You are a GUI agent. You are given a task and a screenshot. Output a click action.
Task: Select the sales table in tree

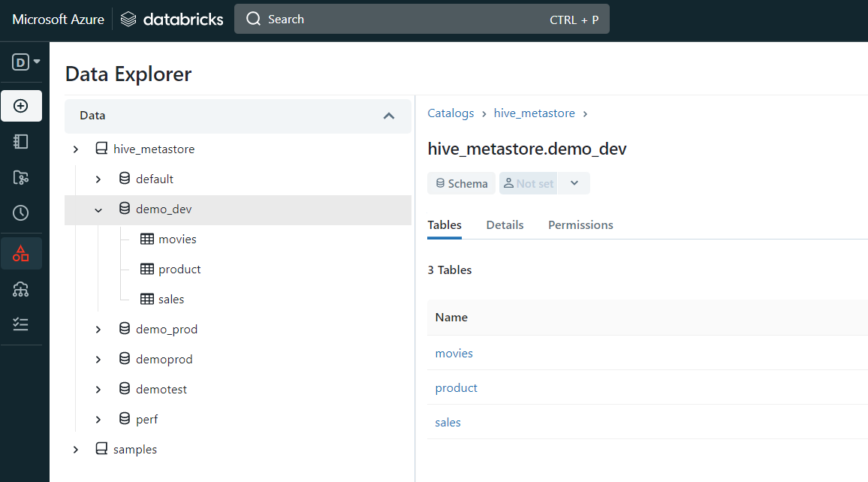tap(171, 300)
